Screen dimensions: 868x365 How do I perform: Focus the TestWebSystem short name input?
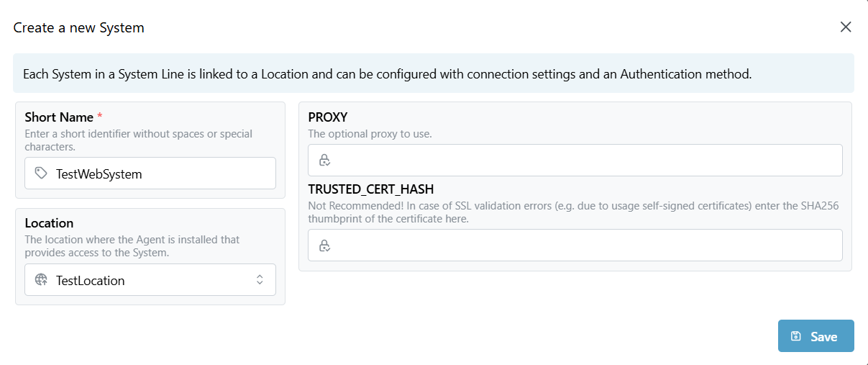(x=158, y=174)
